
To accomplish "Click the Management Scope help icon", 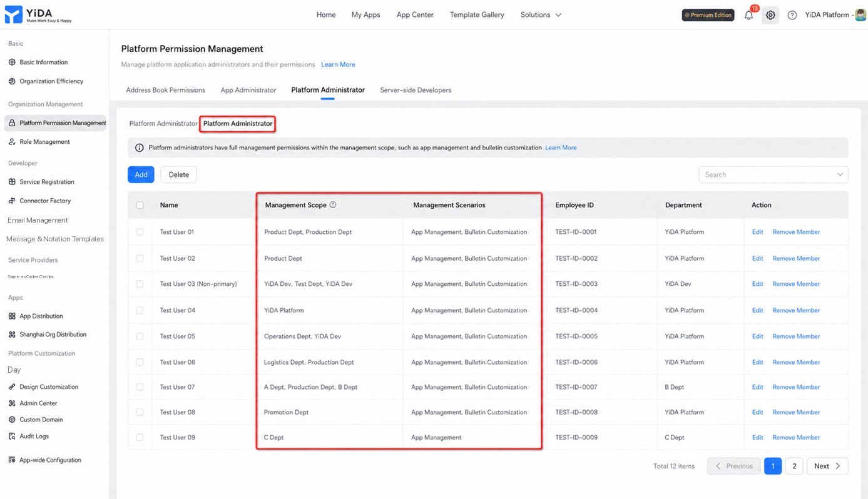I will pos(333,204).
